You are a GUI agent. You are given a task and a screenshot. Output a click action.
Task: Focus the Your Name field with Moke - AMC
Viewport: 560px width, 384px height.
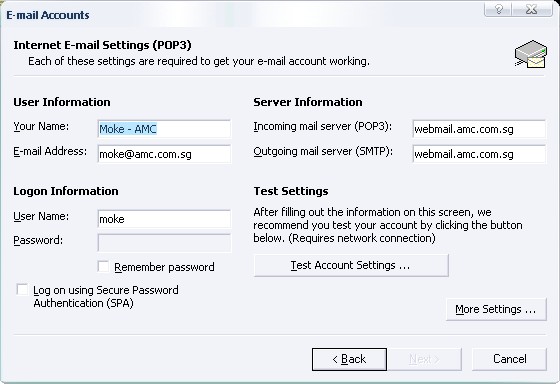pyautogui.click(x=164, y=129)
